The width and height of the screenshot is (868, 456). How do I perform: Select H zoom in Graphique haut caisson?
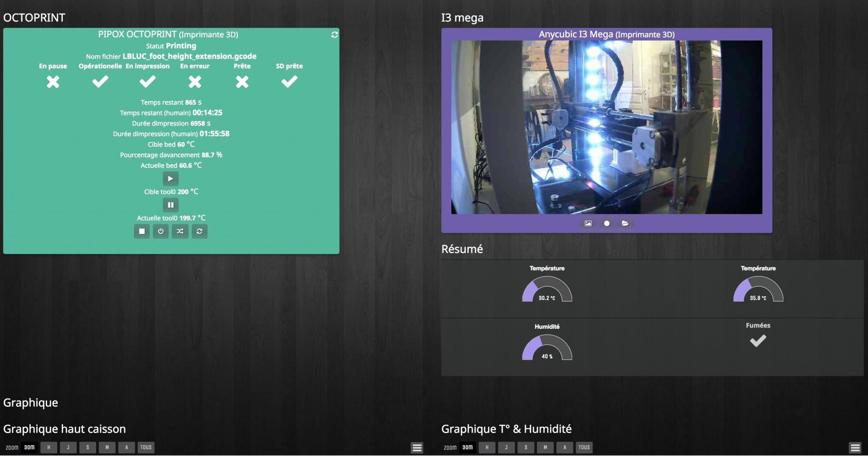49,448
